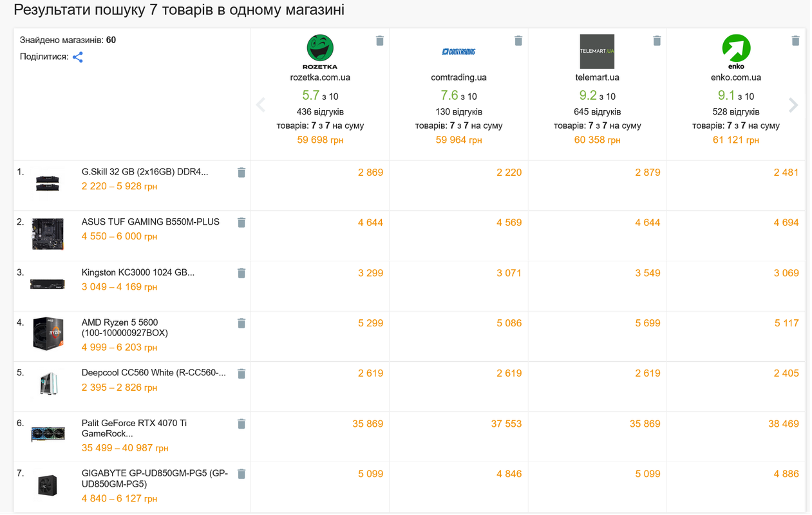Click comtrading G.Skill price 2 220

click(509, 173)
